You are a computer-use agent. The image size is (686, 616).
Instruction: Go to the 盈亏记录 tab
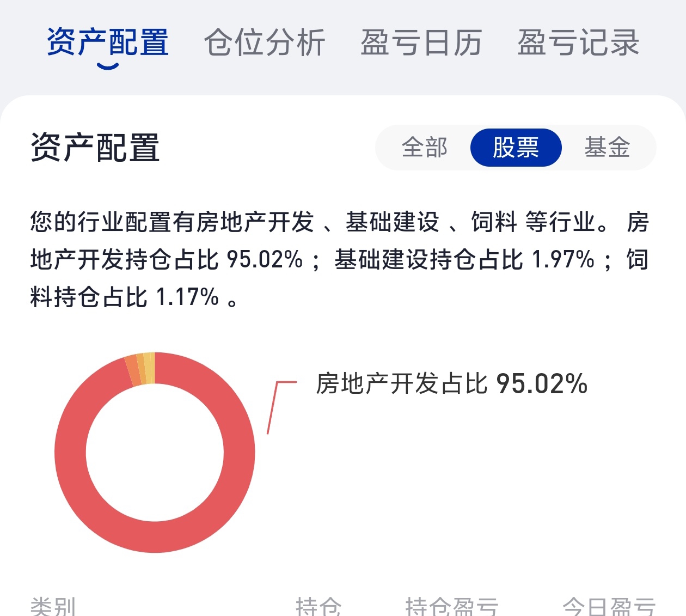coord(578,42)
